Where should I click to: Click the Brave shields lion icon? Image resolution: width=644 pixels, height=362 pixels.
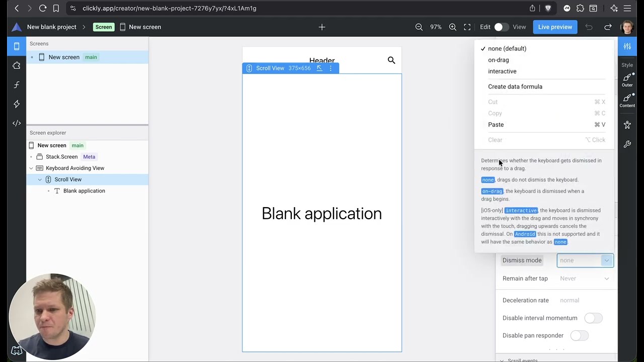point(548,8)
